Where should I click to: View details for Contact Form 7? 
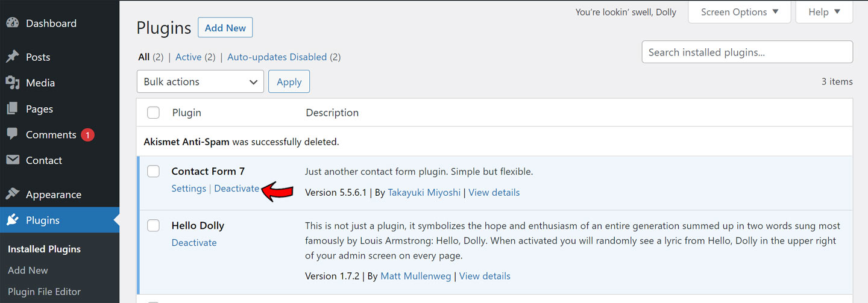click(494, 193)
